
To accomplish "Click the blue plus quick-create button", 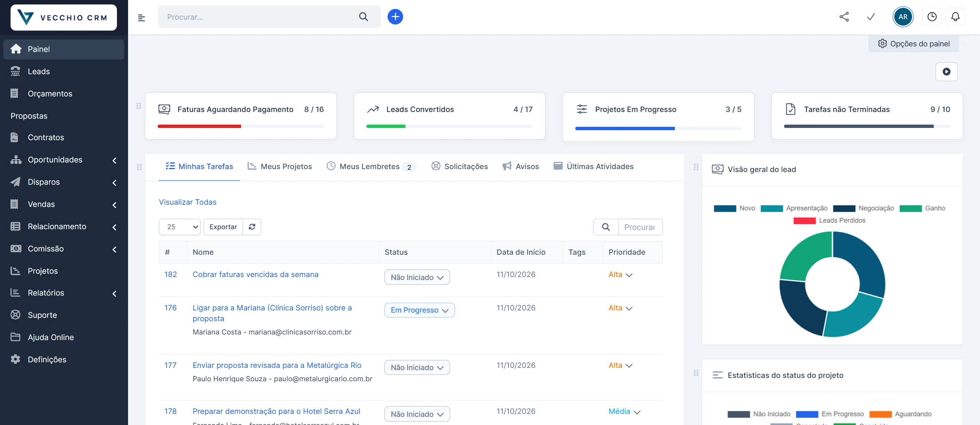I will click(395, 17).
